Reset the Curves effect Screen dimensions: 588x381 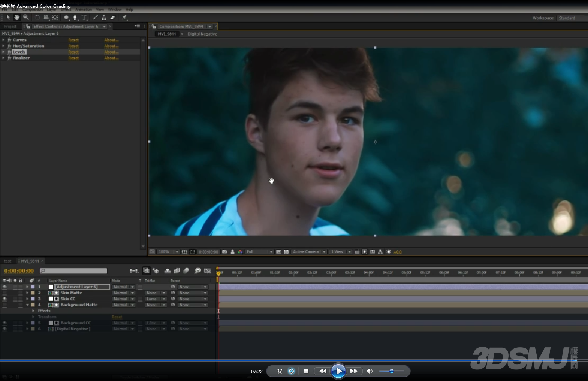pyautogui.click(x=73, y=40)
